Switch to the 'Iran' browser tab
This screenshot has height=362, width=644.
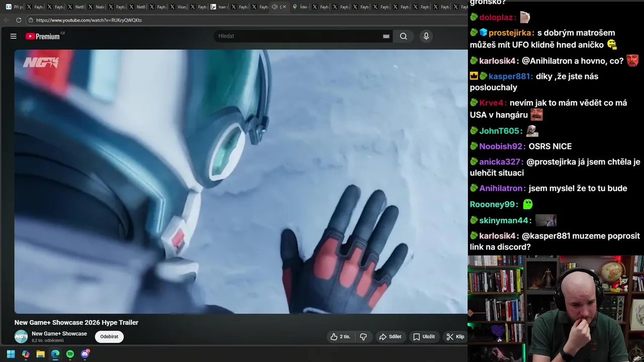pos(218,7)
